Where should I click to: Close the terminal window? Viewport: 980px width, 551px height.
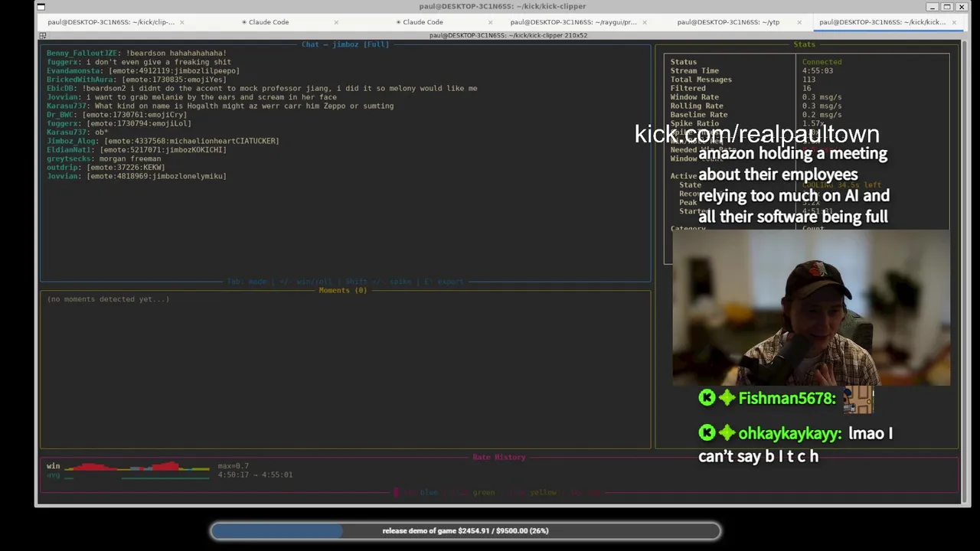962,7
